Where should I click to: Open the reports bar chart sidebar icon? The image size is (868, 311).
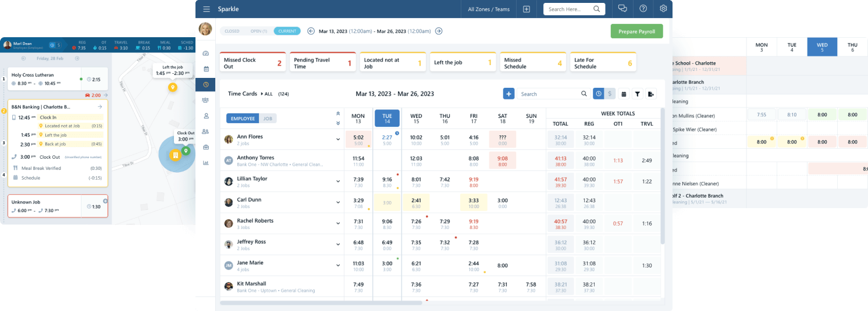[206, 163]
